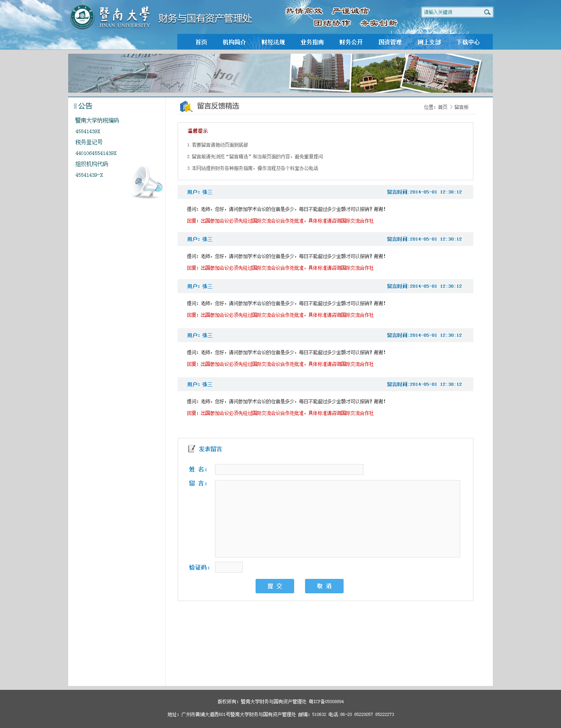The height and width of the screenshot is (728, 561).
Task: Go to the 财经法规 section
Action: pos(273,42)
